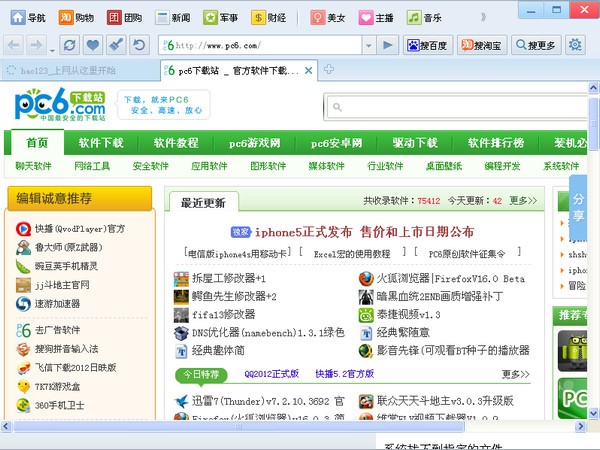Image resolution: width=600 pixels, height=450 pixels.
Task: Open the 软件下载 navigation item
Action: pos(101,143)
